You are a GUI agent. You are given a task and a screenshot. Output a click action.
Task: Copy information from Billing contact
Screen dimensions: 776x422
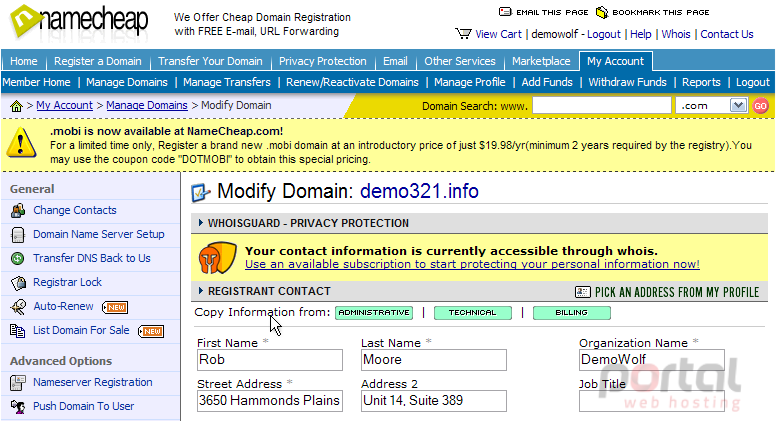point(572,313)
